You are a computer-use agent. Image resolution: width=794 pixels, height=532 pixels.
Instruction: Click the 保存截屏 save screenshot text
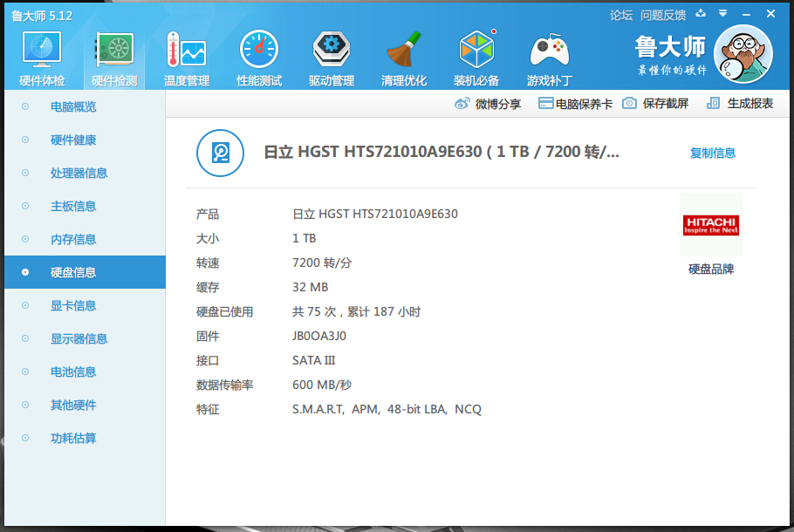666,104
